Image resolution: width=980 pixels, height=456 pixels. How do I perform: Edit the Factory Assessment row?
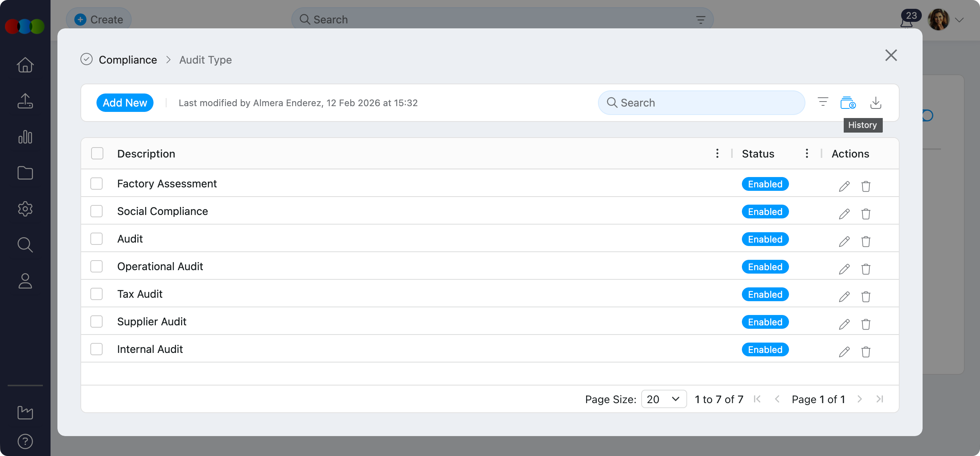pos(844,186)
